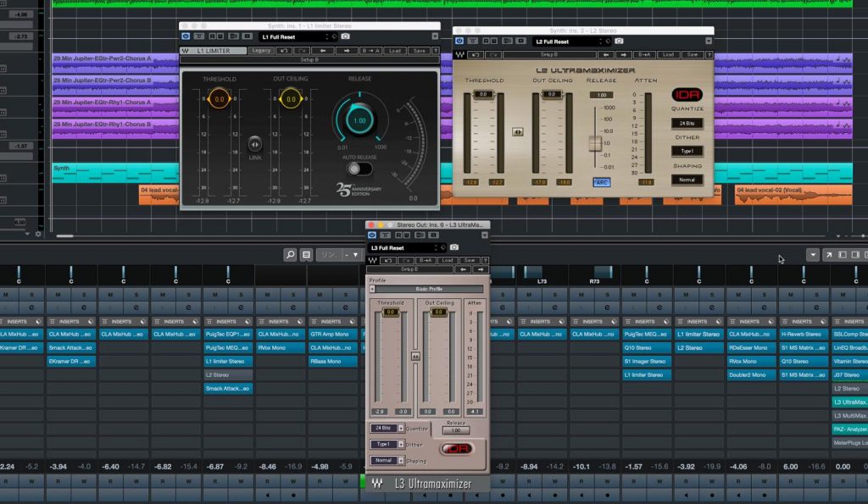The image size is (868, 504).
Task: Open mixer search magnifier icon
Action: click(290, 254)
